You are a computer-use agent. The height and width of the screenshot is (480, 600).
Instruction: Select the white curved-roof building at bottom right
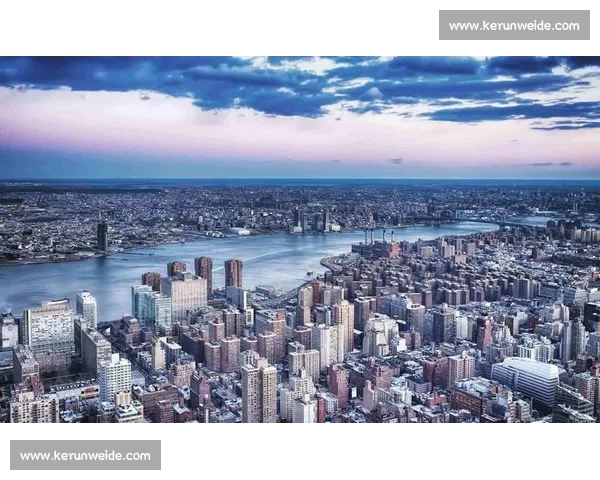527,378
